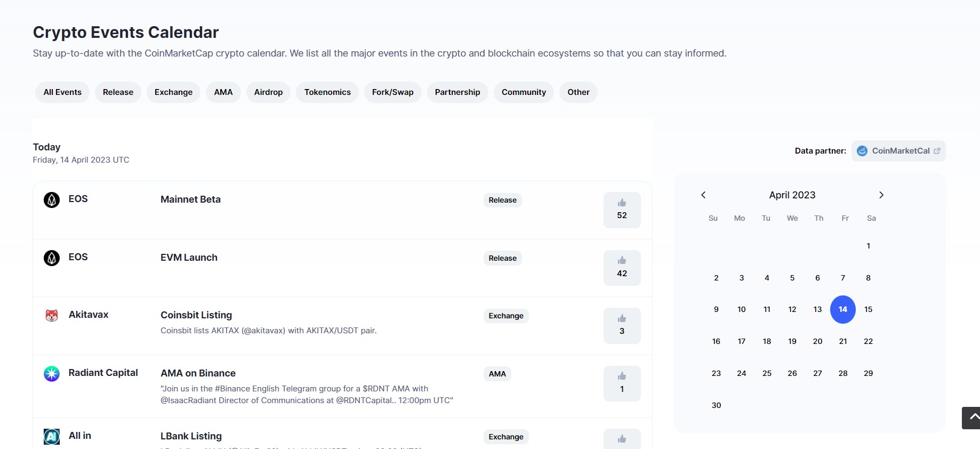Filter events by Tokenomics

coord(327,92)
